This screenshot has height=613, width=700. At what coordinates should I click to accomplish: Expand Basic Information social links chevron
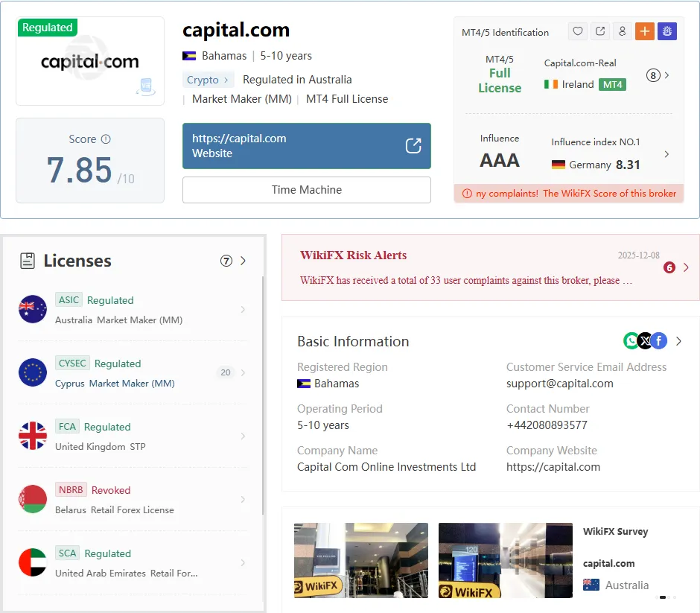[x=678, y=341]
